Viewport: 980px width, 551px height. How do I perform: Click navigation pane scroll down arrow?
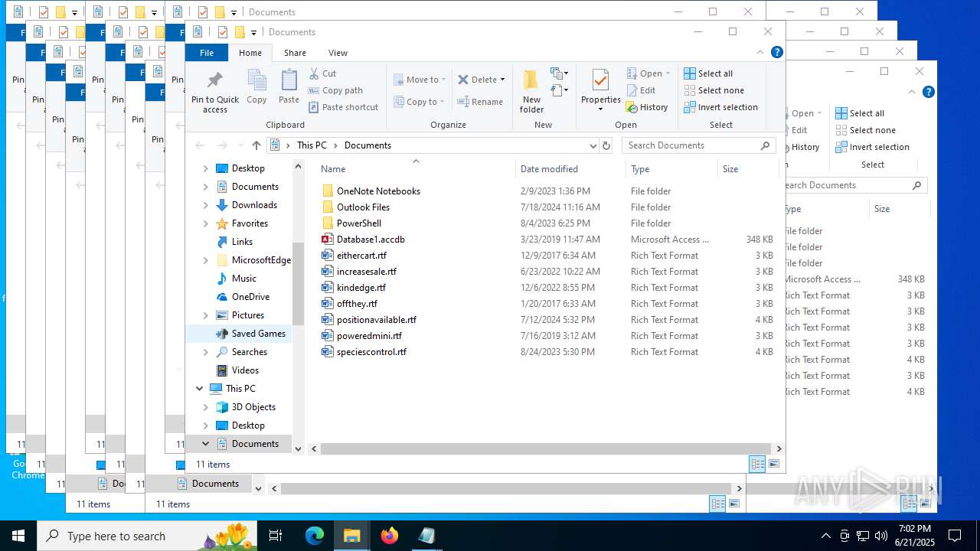(299, 449)
